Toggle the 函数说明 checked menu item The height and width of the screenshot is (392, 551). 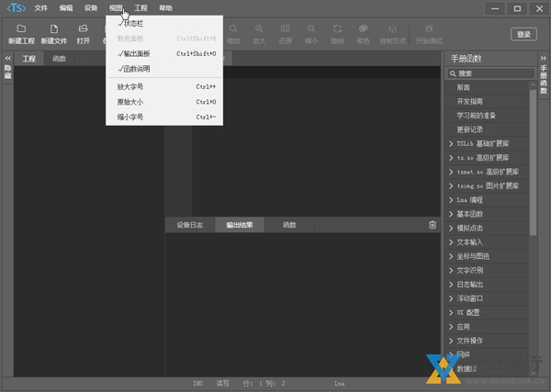point(140,69)
